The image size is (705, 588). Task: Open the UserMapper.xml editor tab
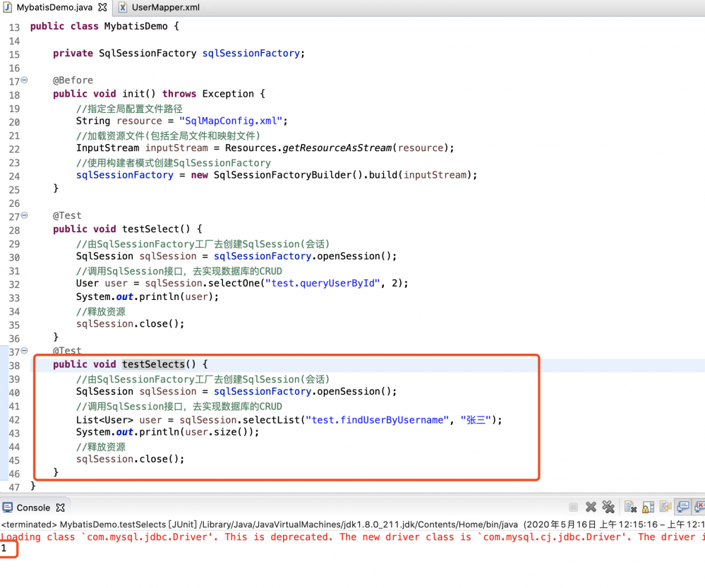pyautogui.click(x=165, y=7)
